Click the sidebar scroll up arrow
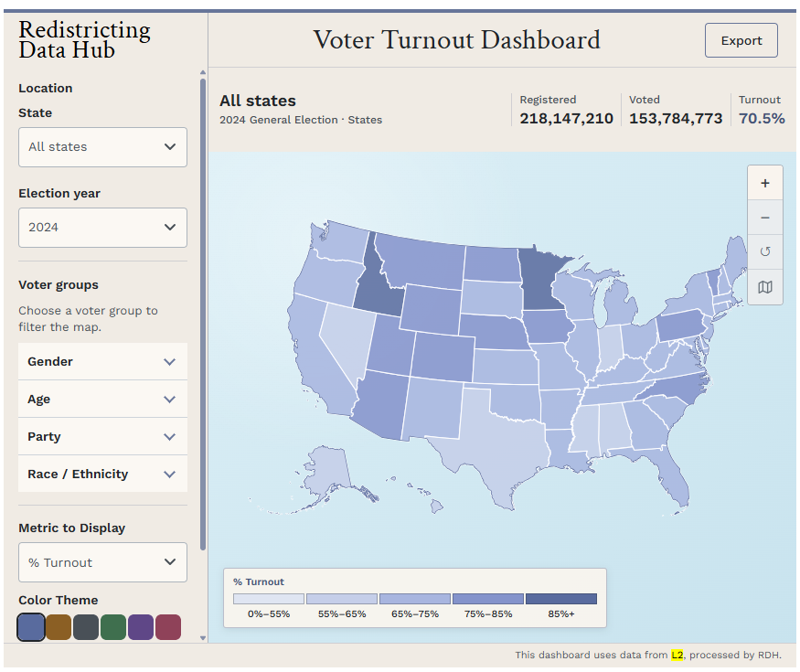This screenshot has height=672, width=800. 203,72
